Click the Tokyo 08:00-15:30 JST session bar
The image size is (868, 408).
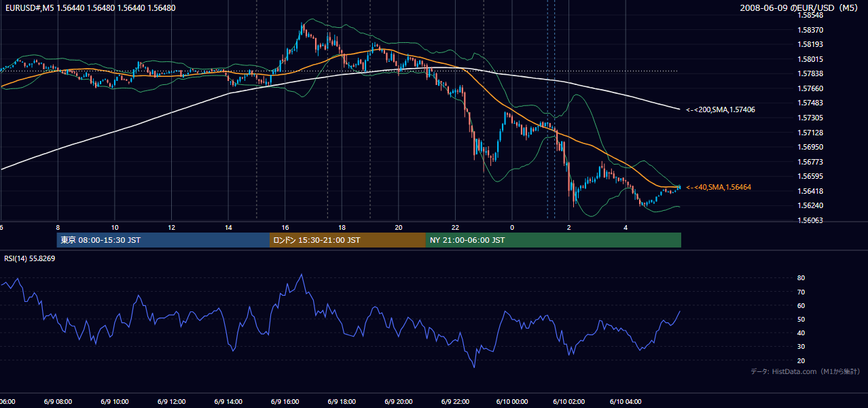click(163, 240)
